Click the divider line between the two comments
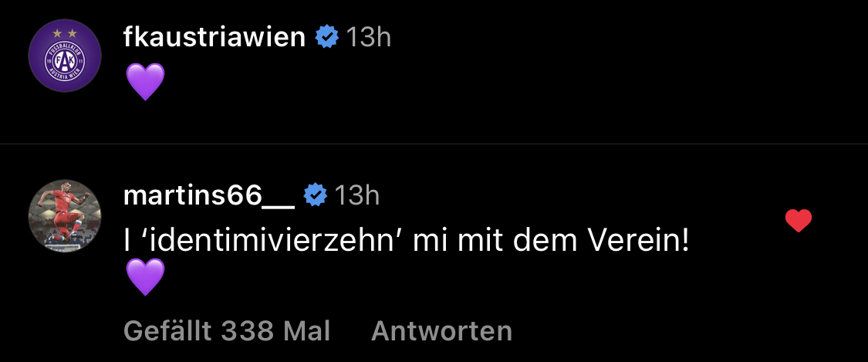This screenshot has width=868, height=362. click(434, 144)
